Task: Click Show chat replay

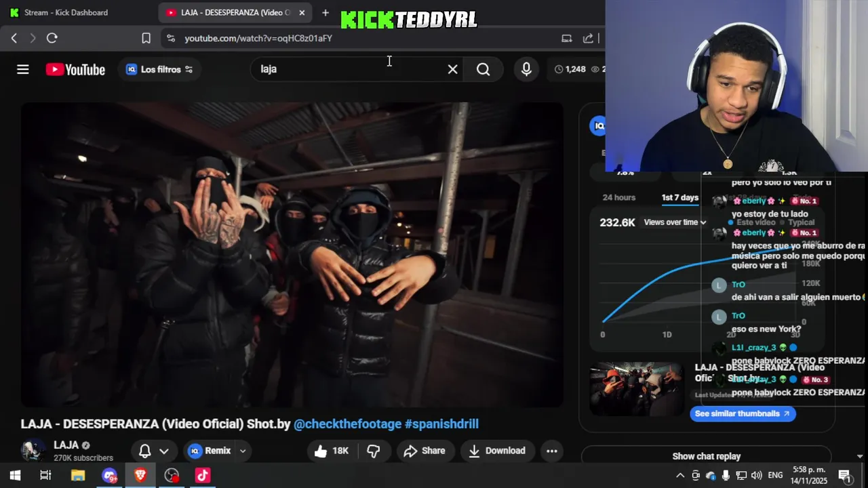Action: [706, 456]
